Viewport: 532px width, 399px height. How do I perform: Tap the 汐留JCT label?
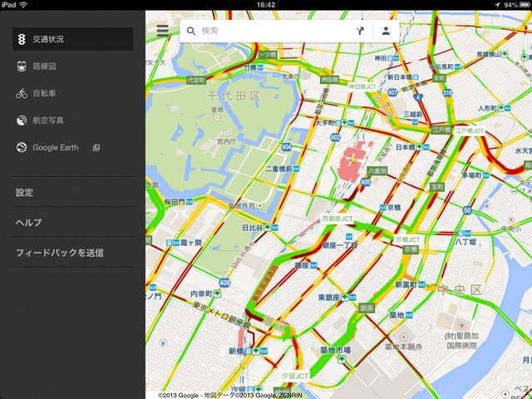tap(294, 376)
